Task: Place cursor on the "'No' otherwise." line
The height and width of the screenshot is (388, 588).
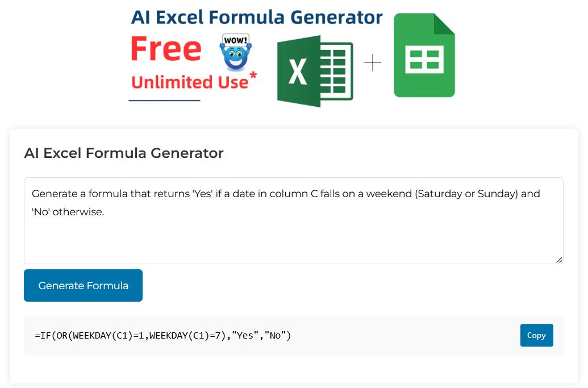Action: pos(68,212)
